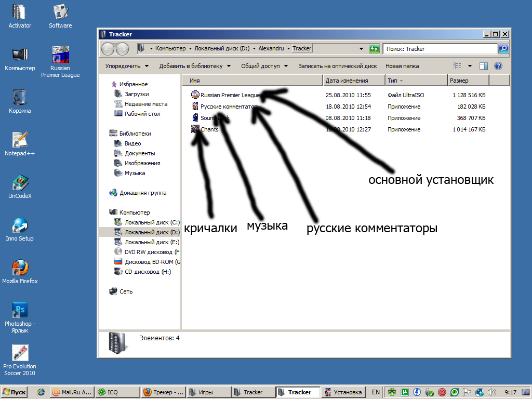The width and height of the screenshot is (532, 399).
Task: Click the network tray icon
Action: coord(480,392)
